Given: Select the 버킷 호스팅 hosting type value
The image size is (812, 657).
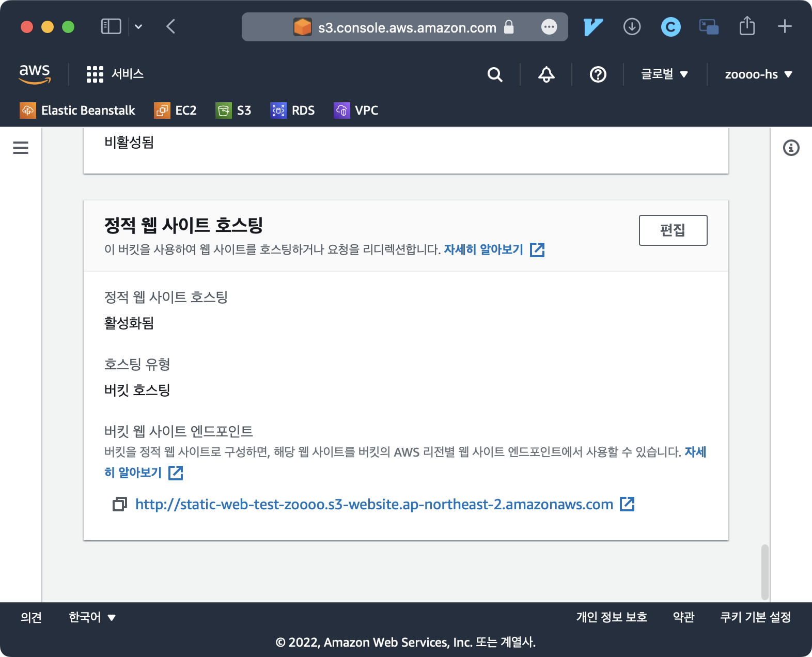Looking at the screenshot, I should click(137, 390).
